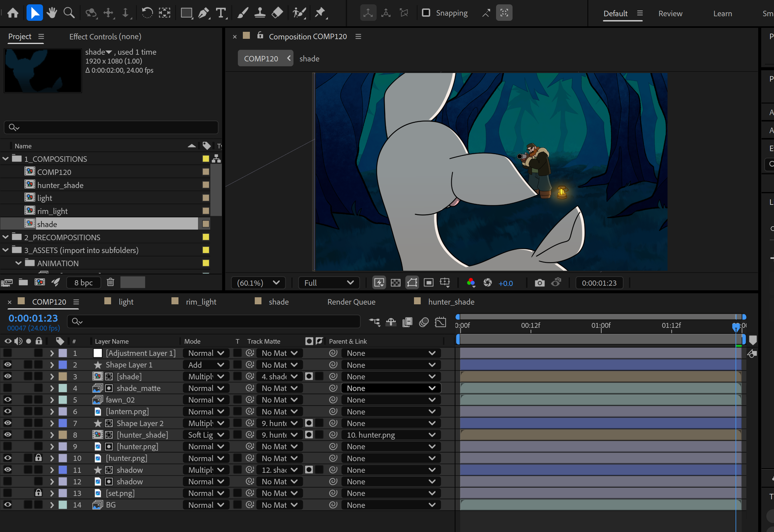Click the delete trash icon in Project panel
The image size is (774, 532).
click(110, 282)
